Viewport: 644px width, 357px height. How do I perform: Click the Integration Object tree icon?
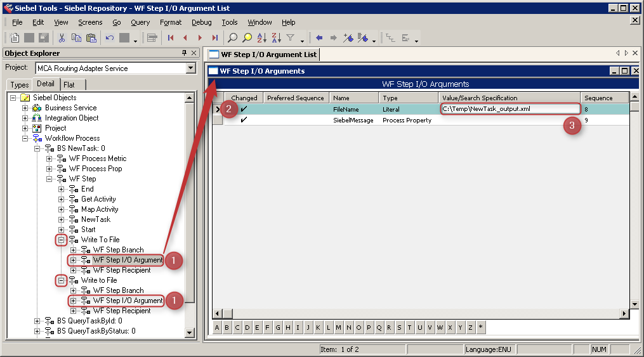coord(37,118)
